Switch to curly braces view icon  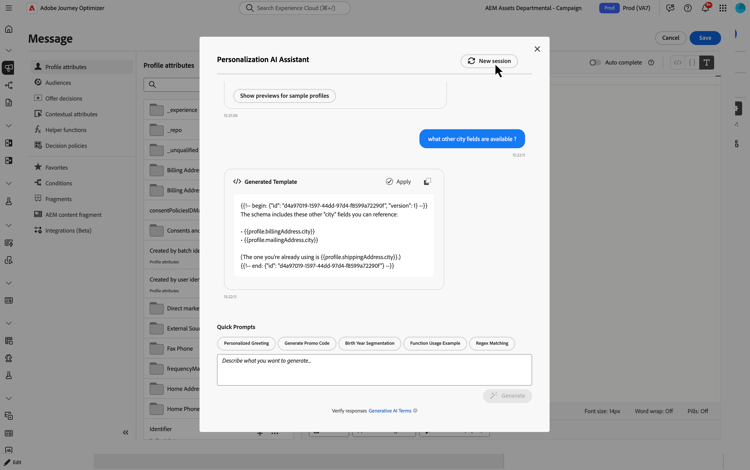pos(692,63)
